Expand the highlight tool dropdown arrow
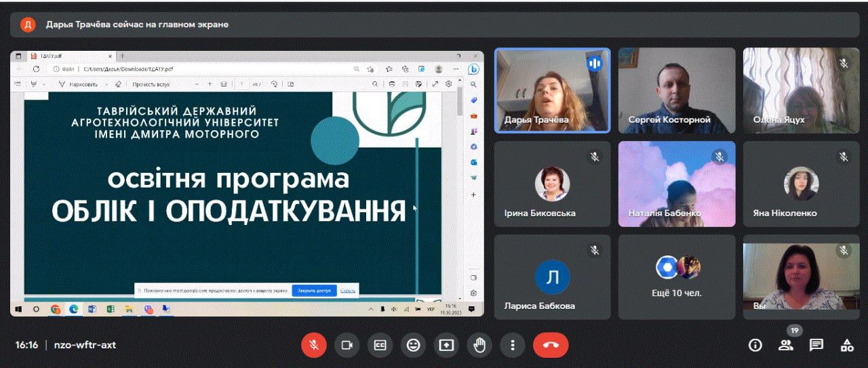 click(x=44, y=85)
